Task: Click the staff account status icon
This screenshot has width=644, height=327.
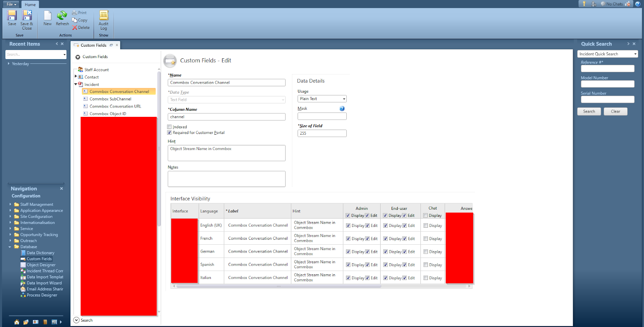Action: point(594,4)
